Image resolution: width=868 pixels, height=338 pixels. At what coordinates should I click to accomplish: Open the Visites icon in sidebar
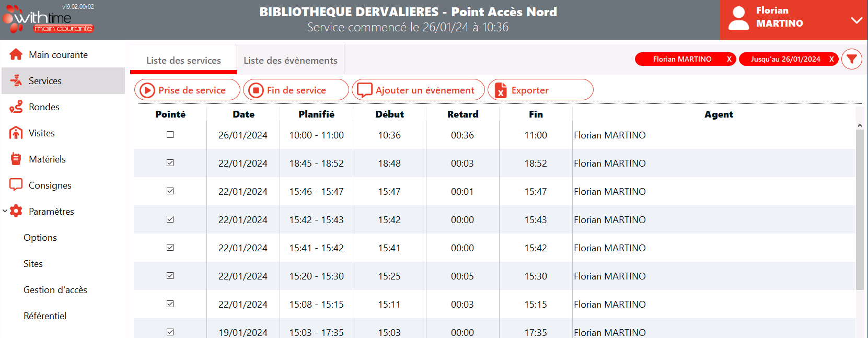pyautogui.click(x=16, y=133)
